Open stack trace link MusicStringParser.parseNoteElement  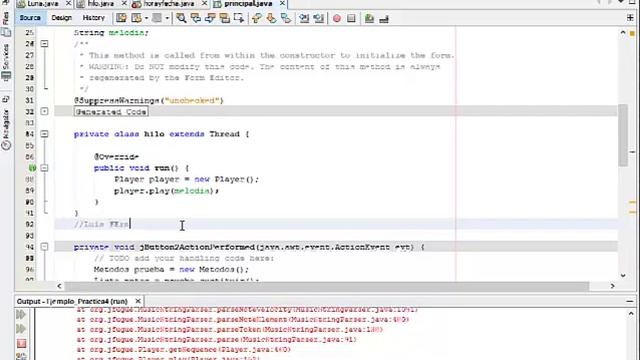point(242,320)
